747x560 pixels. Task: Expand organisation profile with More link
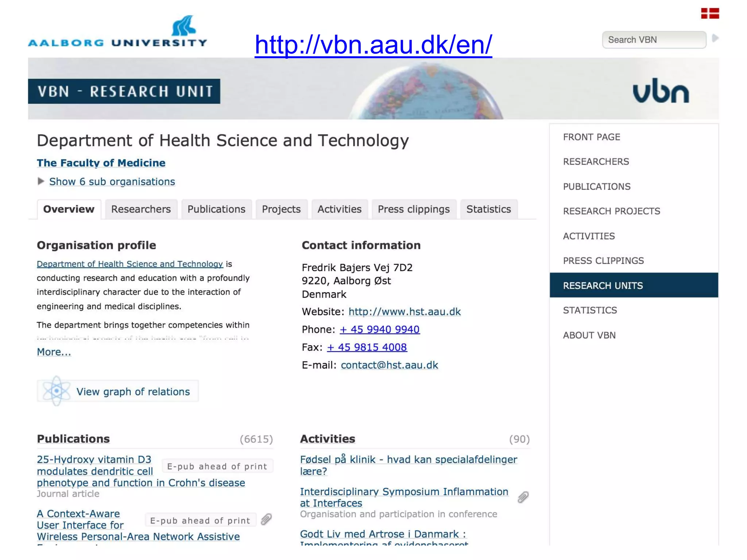54,352
